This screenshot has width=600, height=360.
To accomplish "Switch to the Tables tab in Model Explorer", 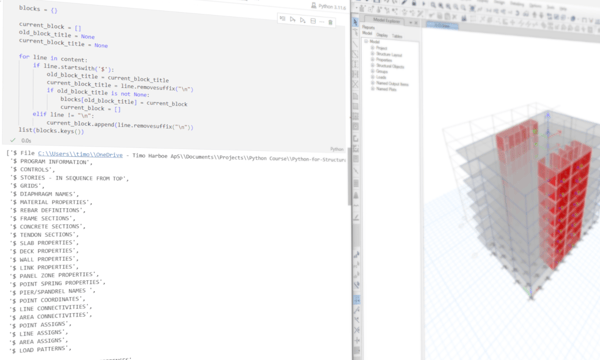I will click(x=397, y=36).
